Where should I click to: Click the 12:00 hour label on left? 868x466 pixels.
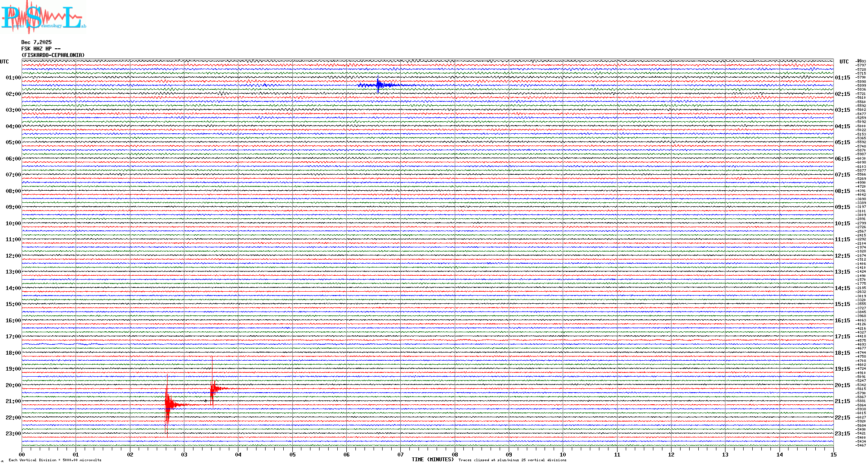pos(13,256)
